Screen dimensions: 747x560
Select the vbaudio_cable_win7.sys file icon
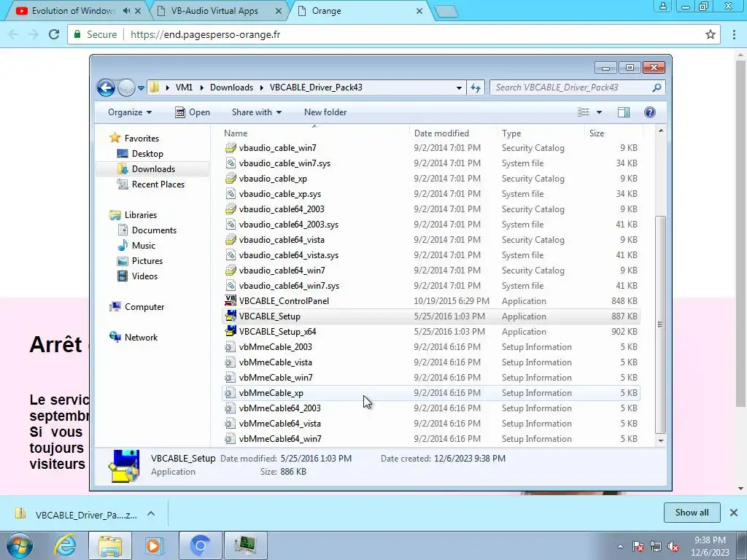pyautogui.click(x=231, y=163)
